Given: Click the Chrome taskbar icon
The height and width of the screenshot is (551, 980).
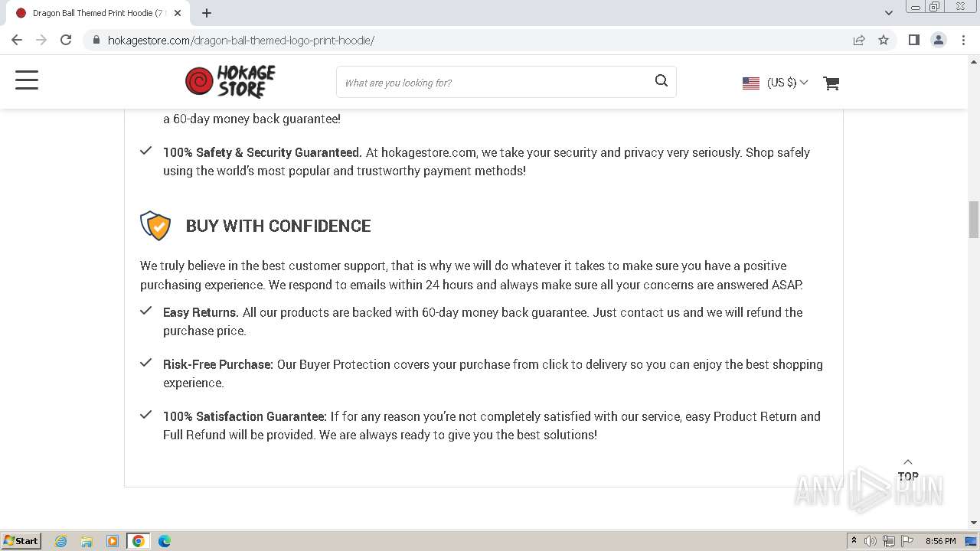Looking at the screenshot, I should click(x=139, y=541).
